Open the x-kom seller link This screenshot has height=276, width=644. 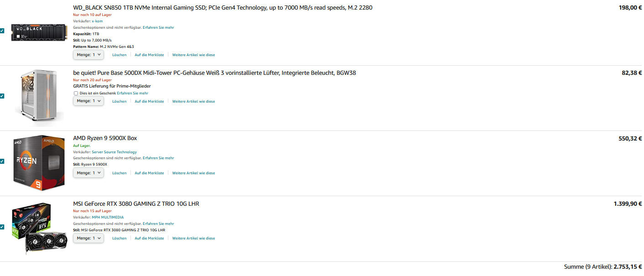(97, 21)
